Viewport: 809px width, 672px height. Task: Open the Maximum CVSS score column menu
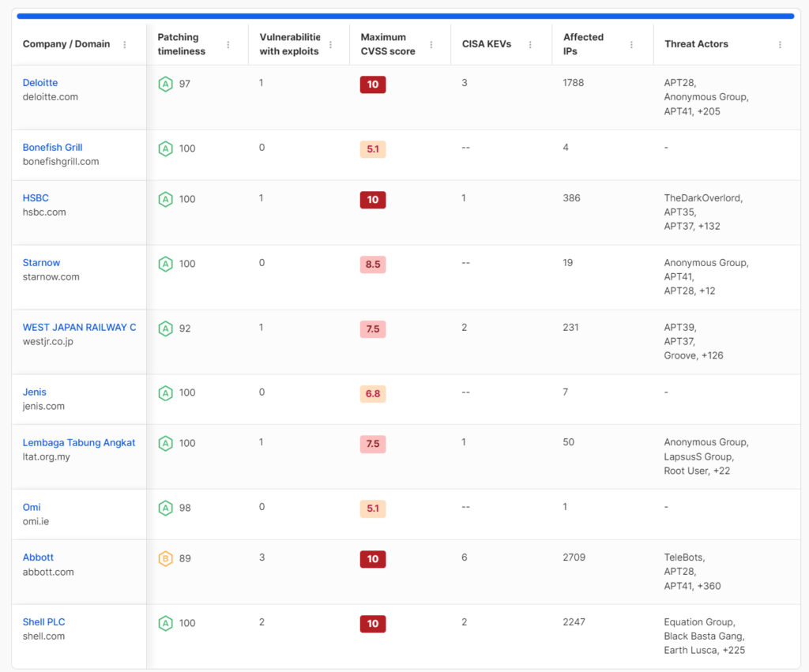[x=431, y=45]
